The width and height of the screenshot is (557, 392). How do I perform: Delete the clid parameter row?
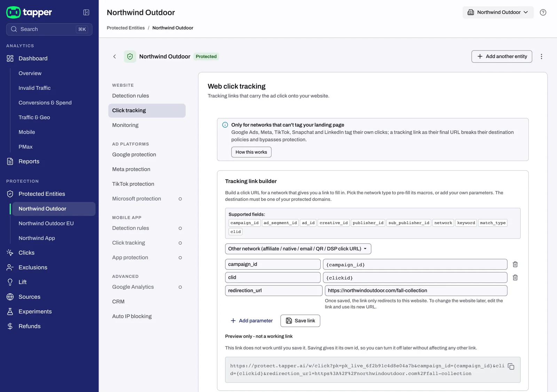(x=515, y=277)
